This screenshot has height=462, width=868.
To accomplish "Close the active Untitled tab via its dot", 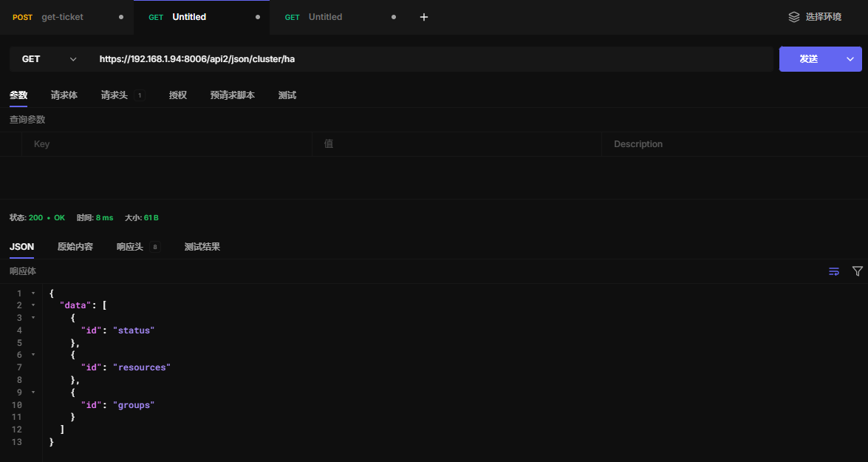I will pos(258,17).
